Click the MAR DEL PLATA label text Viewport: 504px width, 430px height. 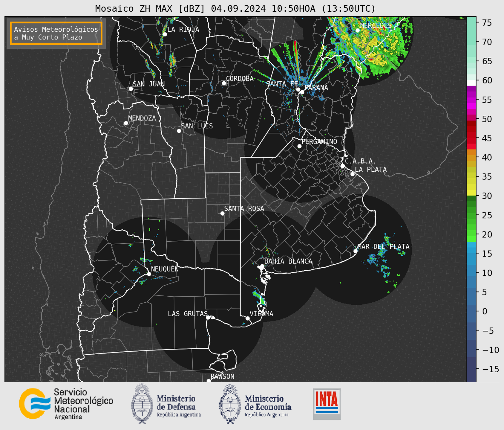pyautogui.click(x=384, y=247)
